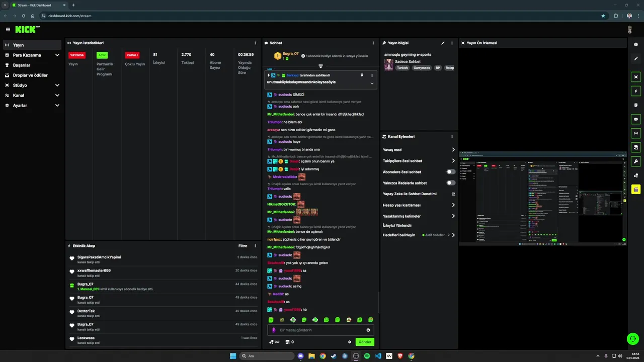Open the info icon in the right sidebar
The width and height of the screenshot is (644, 362).
[636, 45]
